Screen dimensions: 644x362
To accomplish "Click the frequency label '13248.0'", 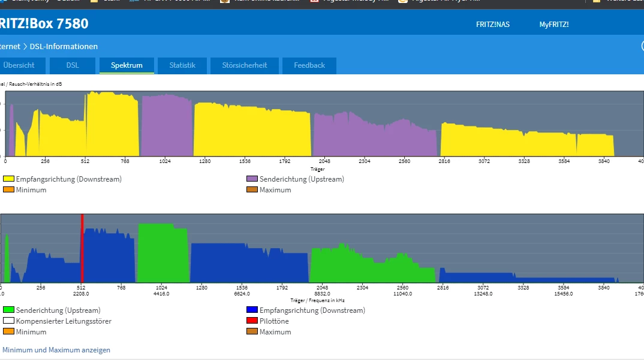I will pos(483,294).
